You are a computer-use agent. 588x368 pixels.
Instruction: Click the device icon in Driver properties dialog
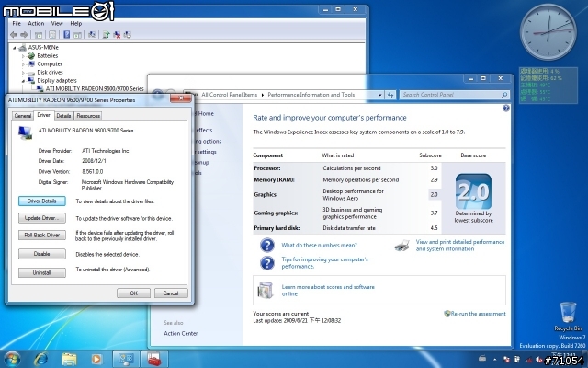tap(25, 132)
